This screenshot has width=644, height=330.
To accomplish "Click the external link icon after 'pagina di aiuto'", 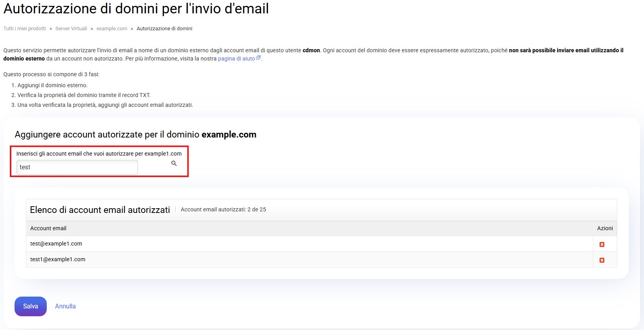I will 258,58.
